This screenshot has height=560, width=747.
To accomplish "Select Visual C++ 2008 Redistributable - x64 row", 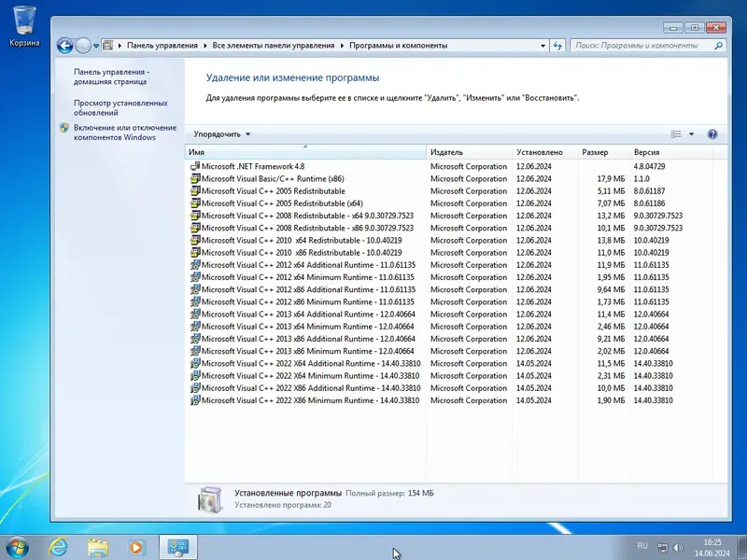I will (x=450, y=216).
